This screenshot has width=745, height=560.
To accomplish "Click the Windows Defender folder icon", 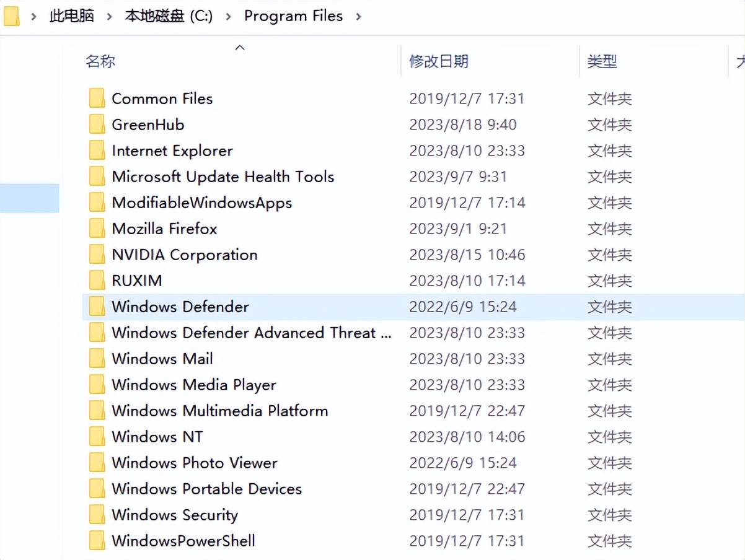I will (x=97, y=307).
